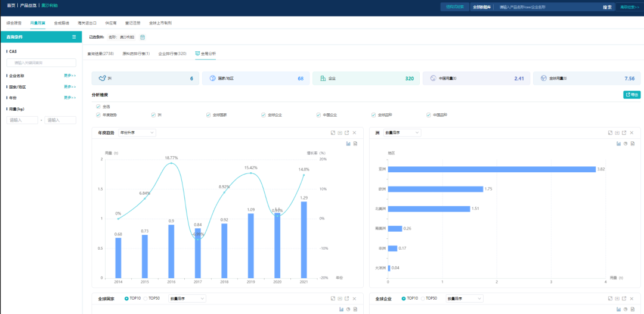Click the 导出 export button

pos(631,95)
